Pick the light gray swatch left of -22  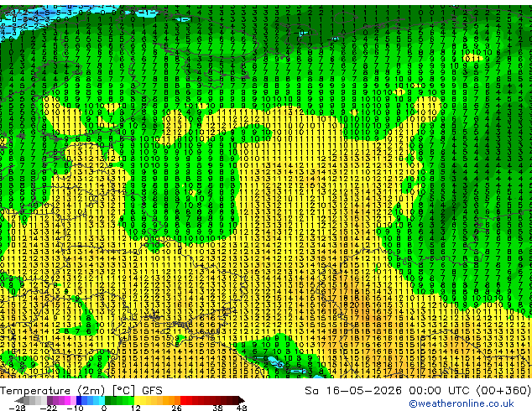(44, 400)
